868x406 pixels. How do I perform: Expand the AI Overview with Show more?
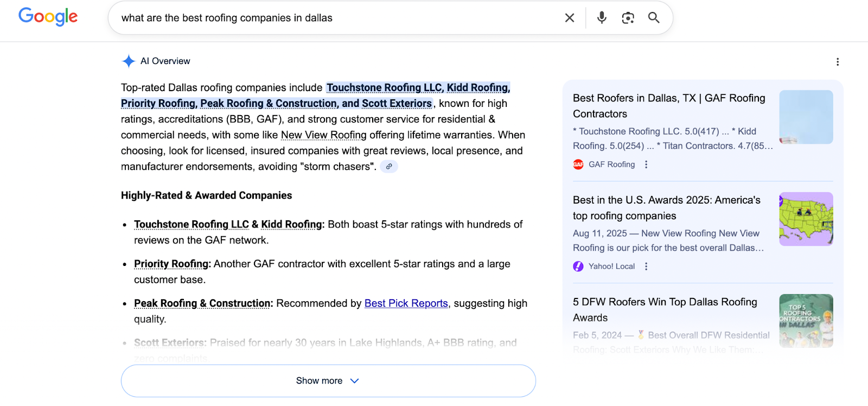[328, 381]
